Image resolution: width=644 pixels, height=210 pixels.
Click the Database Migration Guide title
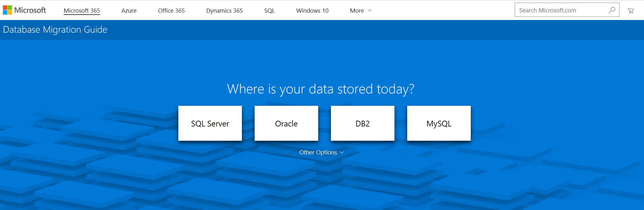click(x=55, y=30)
